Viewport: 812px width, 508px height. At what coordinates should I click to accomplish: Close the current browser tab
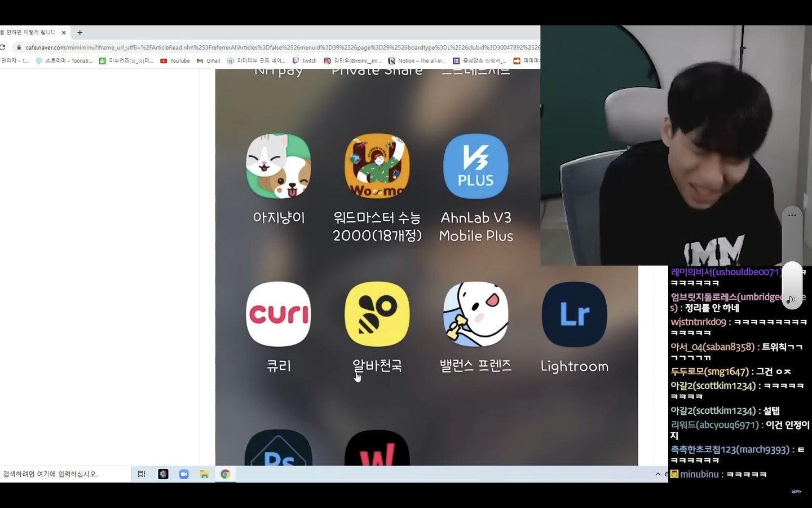pyautogui.click(x=64, y=33)
